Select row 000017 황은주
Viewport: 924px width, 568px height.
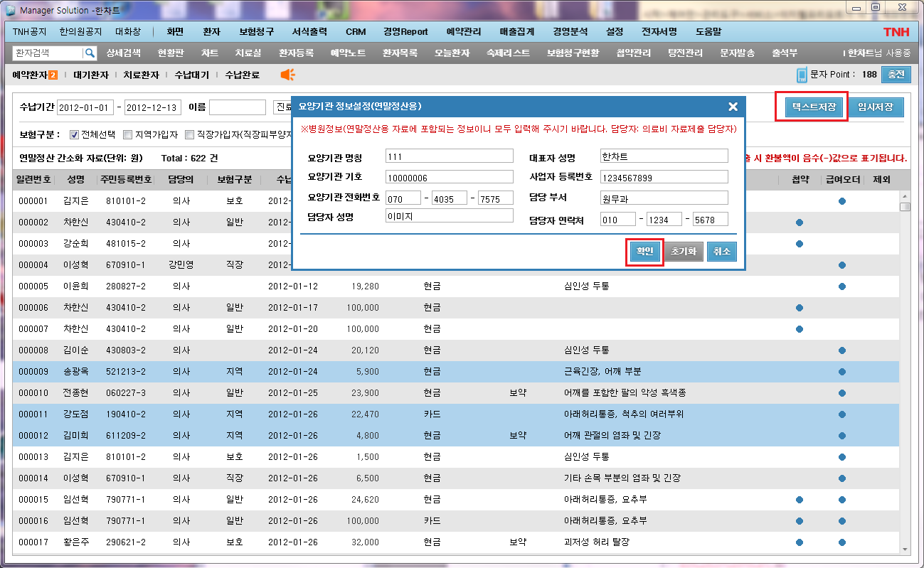(456, 542)
